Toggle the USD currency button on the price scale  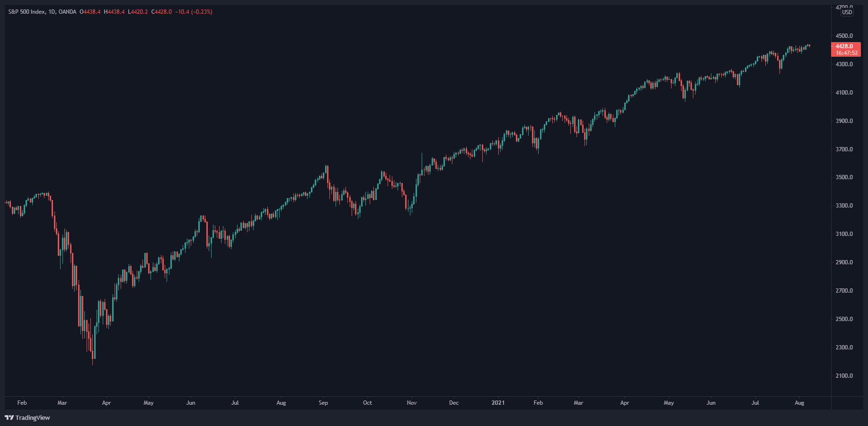pos(847,13)
